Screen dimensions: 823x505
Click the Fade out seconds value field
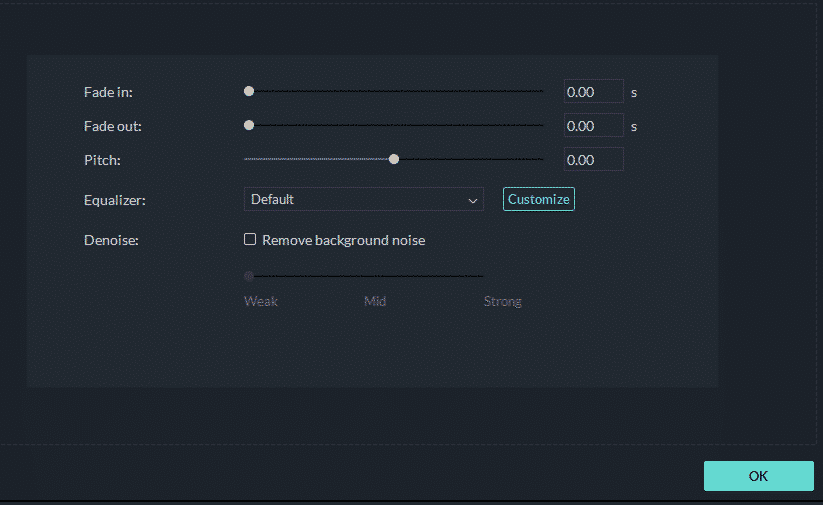pos(594,125)
